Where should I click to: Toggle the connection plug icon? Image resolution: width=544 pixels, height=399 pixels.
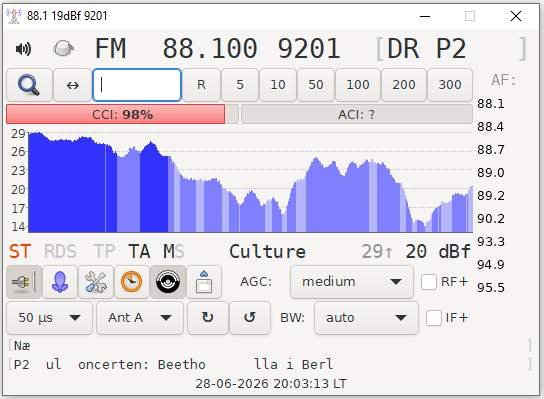tap(24, 282)
